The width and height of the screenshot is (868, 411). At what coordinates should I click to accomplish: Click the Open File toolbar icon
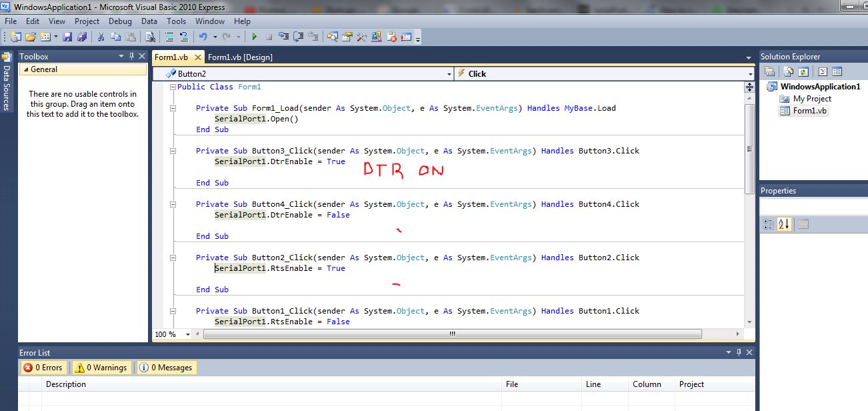point(31,37)
